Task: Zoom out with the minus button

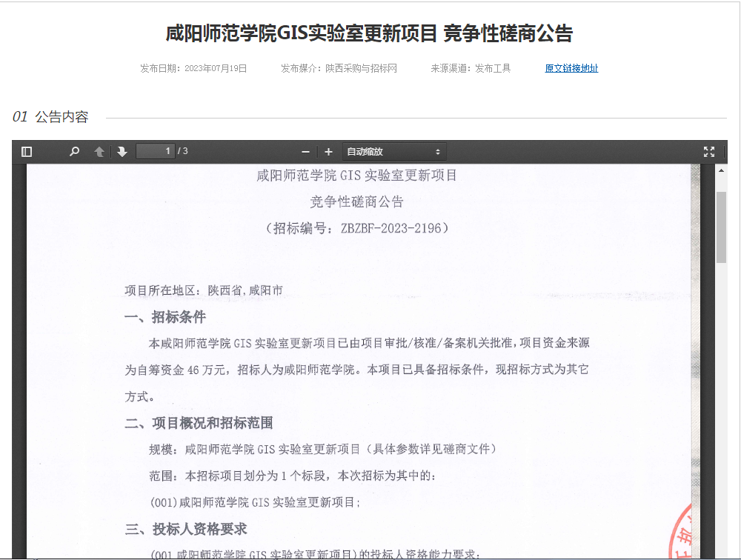Action: click(x=306, y=152)
